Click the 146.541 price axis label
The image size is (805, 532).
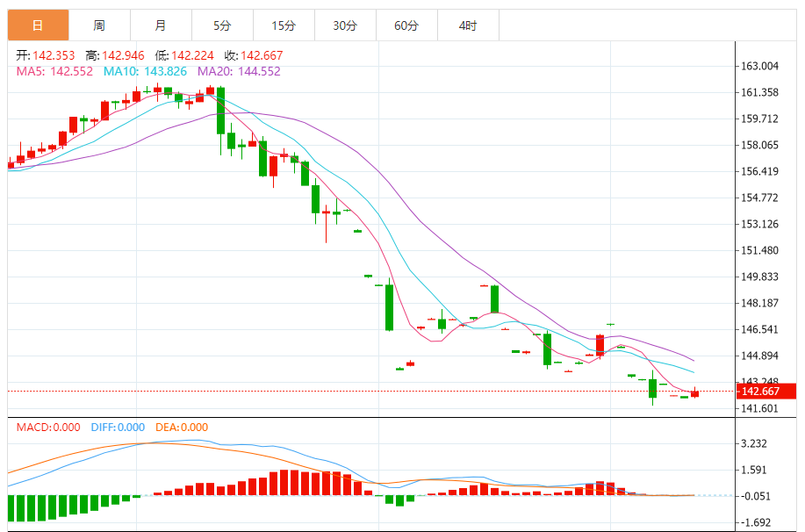click(x=759, y=330)
